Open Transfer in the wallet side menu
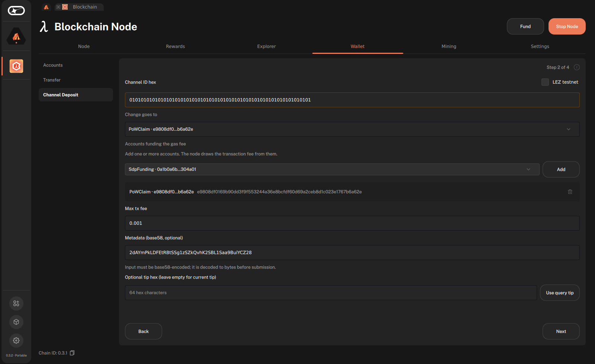 click(76, 80)
